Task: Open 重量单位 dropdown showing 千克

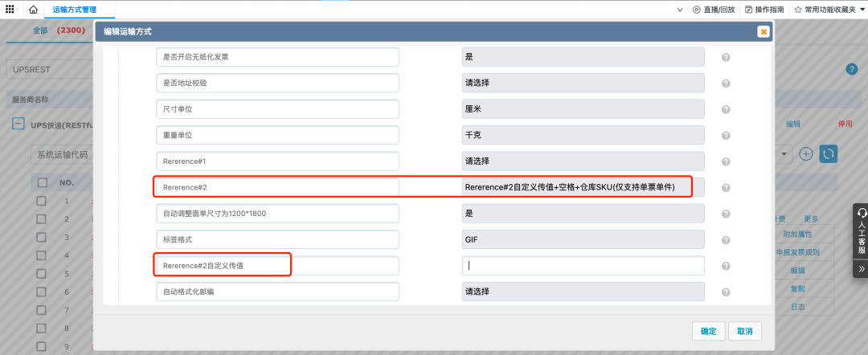Action: tap(583, 136)
